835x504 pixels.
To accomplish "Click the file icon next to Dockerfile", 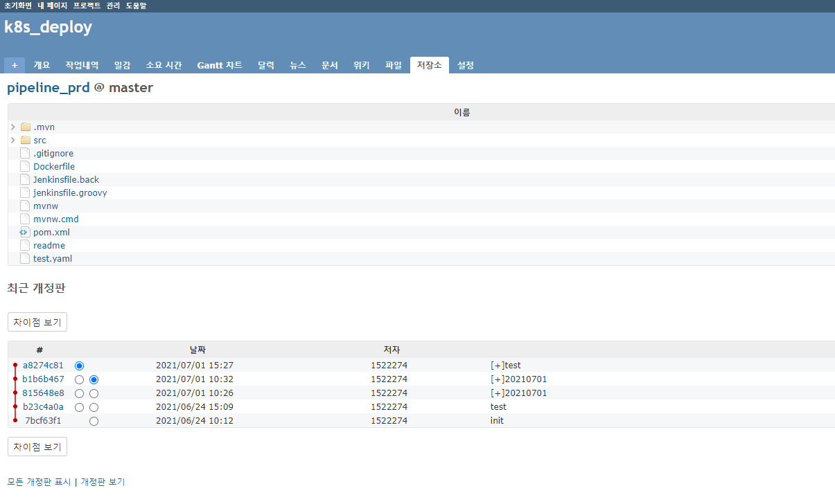I will [24, 166].
